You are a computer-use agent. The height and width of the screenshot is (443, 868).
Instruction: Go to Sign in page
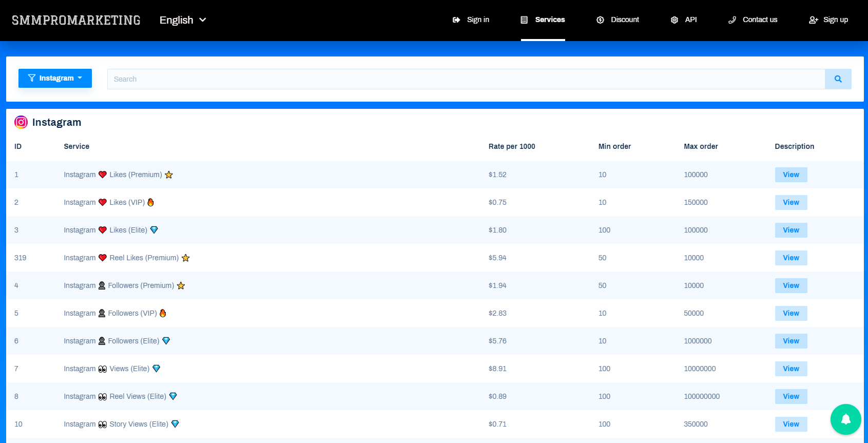[x=471, y=20]
